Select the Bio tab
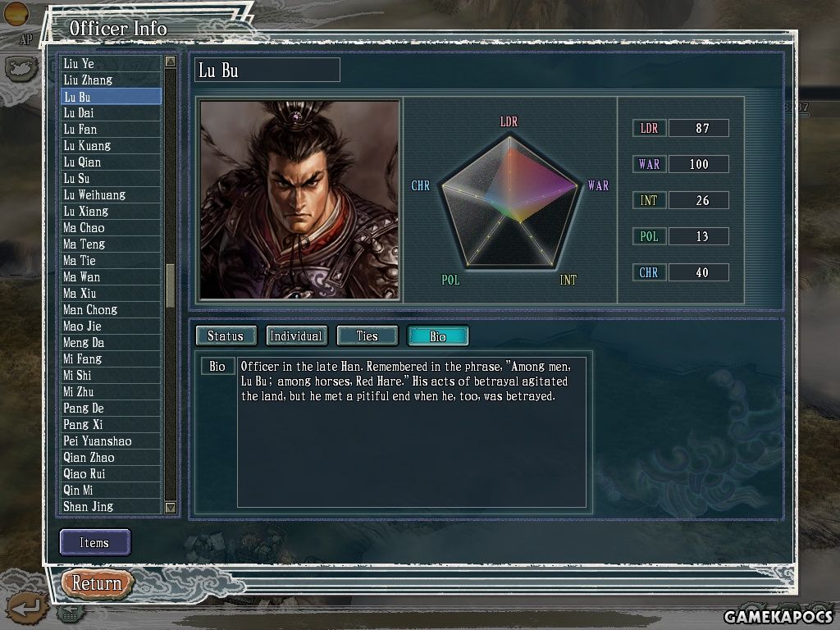 438,336
